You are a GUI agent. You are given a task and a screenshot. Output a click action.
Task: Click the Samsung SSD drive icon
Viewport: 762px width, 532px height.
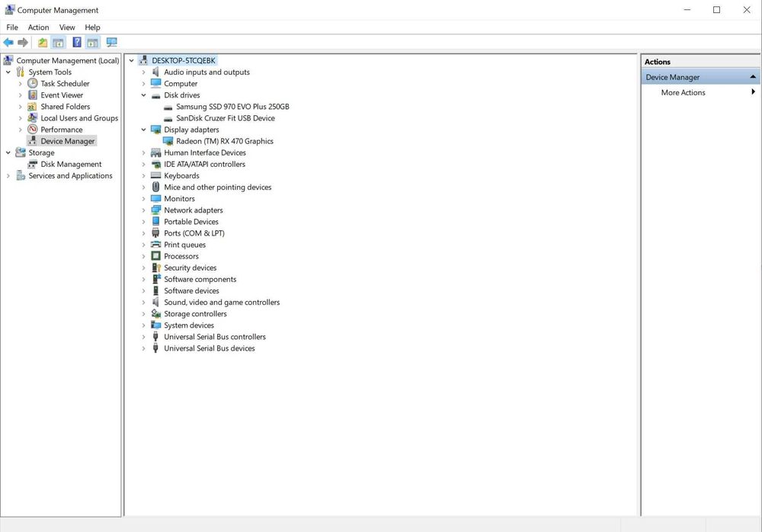168,107
